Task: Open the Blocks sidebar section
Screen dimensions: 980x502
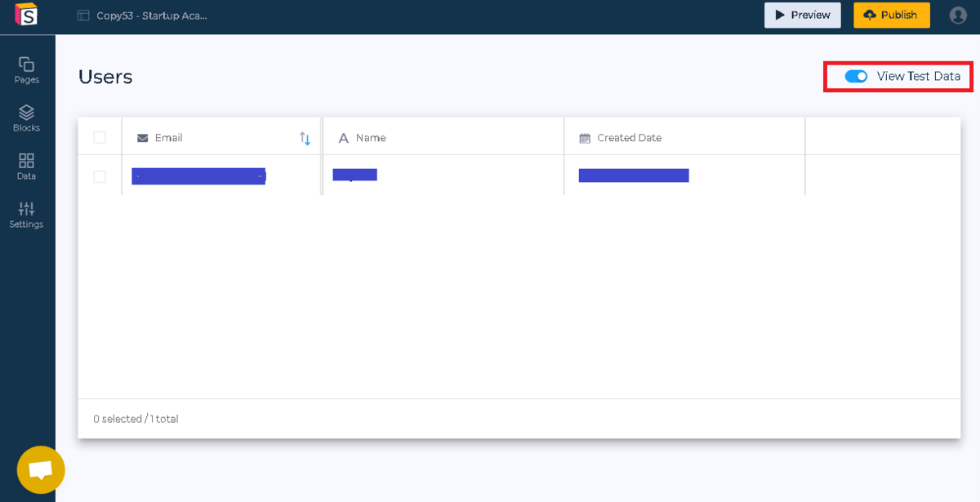Action: click(x=26, y=118)
